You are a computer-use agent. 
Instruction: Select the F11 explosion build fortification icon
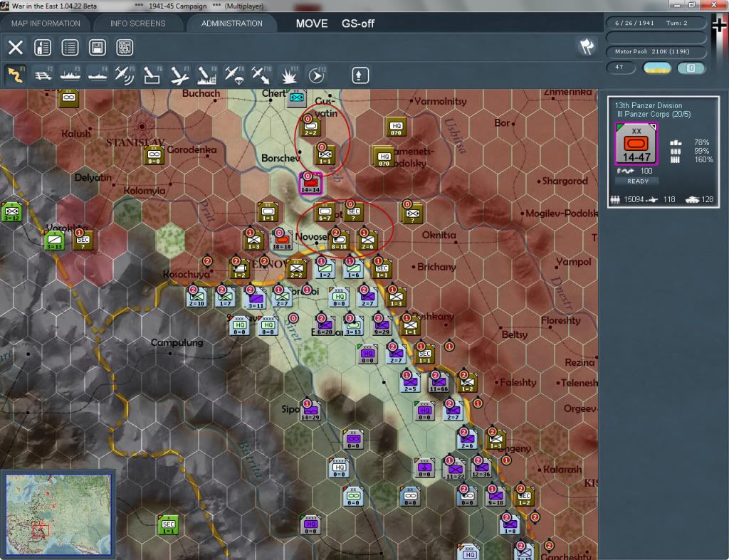pyautogui.click(x=289, y=75)
